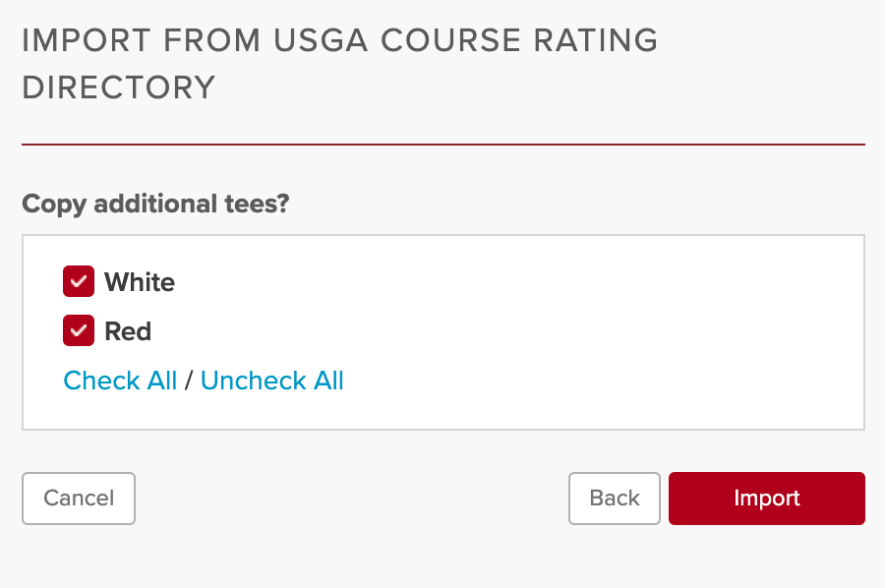The height and width of the screenshot is (588, 885).
Task: Go back using the Back button
Action: [x=614, y=499]
